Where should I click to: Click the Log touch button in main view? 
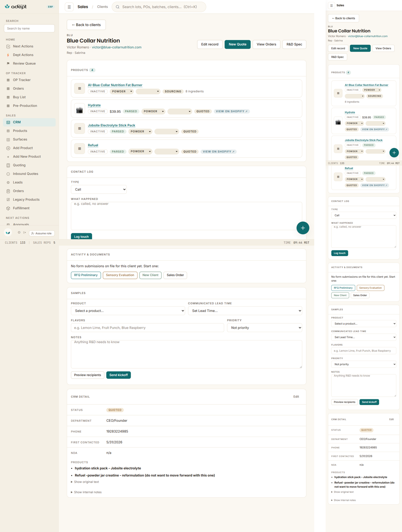click(x=81, y=236)
